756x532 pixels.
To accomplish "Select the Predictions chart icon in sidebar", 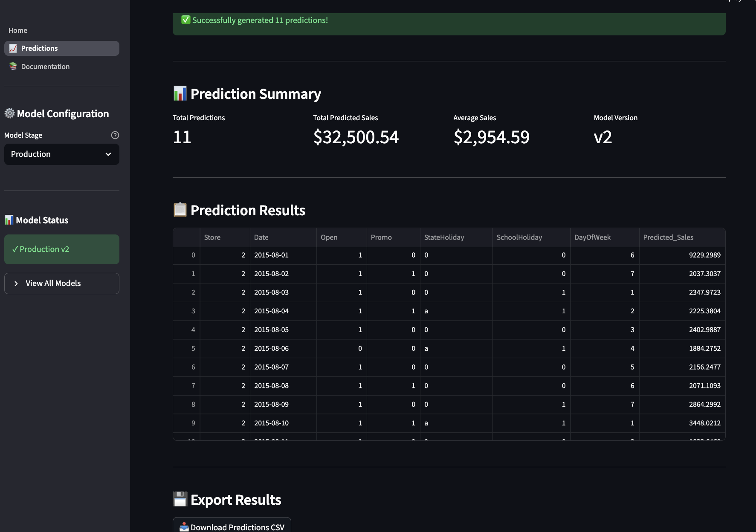I will [13, 48].
